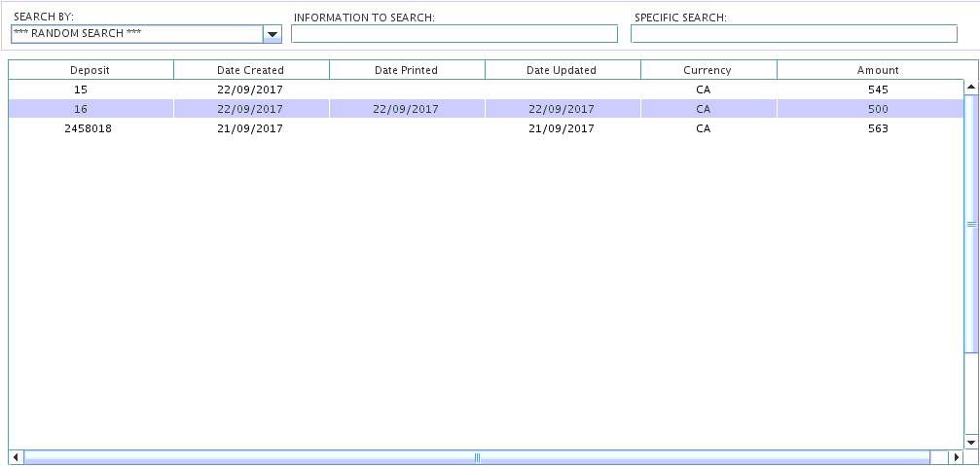Screen dimensions: 980x466
Task: Click the vertical scrollbar thumb
Action: (970, 224)
